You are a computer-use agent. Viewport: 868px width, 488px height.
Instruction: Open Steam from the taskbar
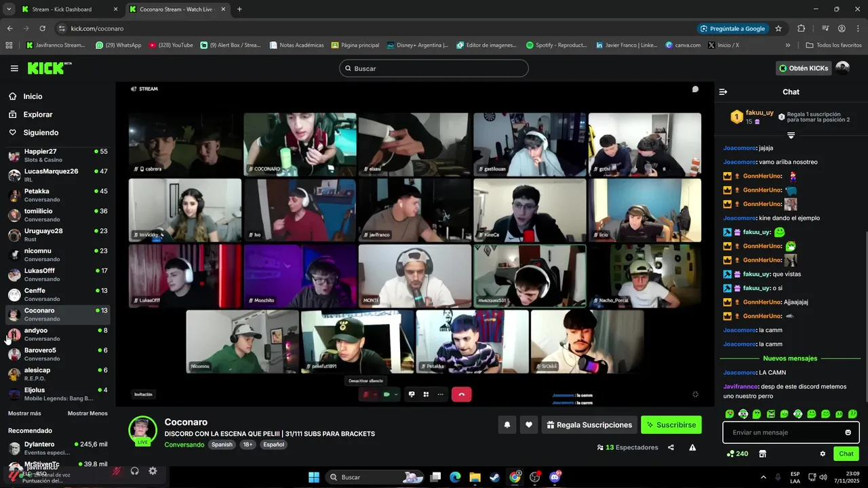(494, 477)
